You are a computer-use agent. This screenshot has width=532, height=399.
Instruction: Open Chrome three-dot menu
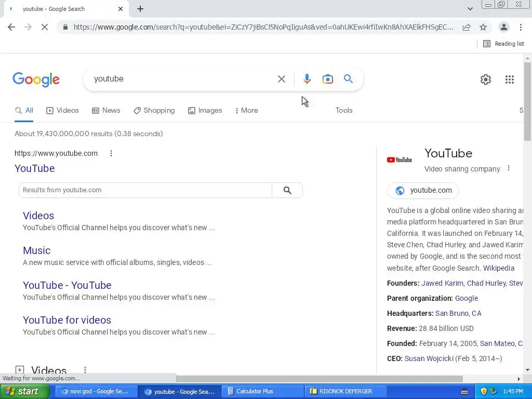pos(521,27)
